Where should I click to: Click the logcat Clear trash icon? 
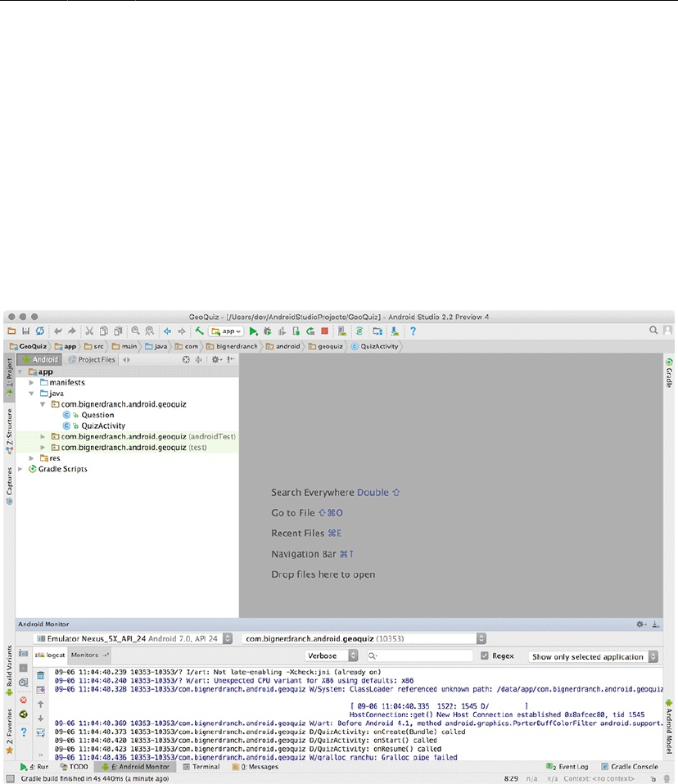pyautogui.click(x=40, y=675)
